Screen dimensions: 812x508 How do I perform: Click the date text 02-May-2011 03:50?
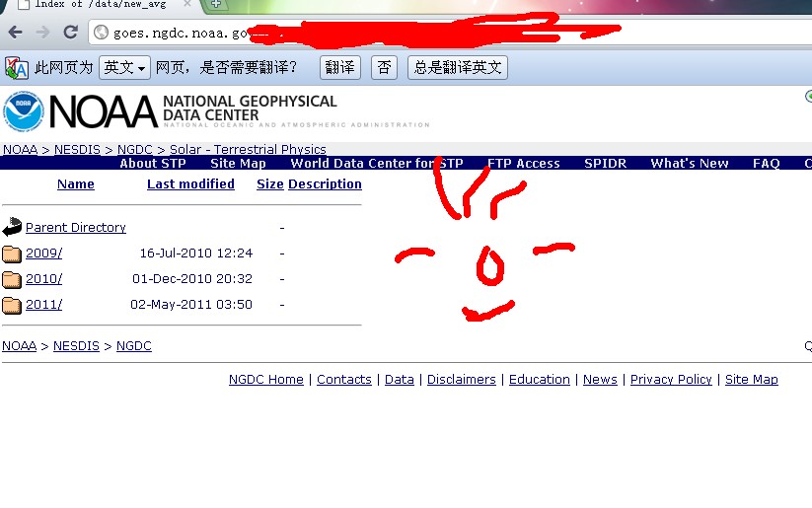click(x=191, y=305)
